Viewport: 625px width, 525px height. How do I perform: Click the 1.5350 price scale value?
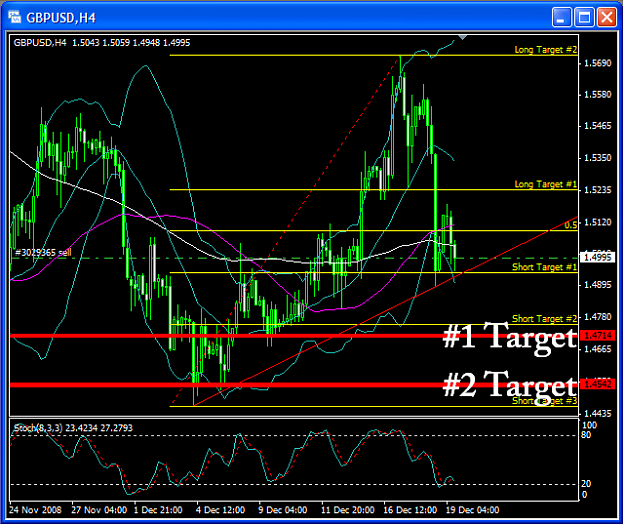(597, 158)
